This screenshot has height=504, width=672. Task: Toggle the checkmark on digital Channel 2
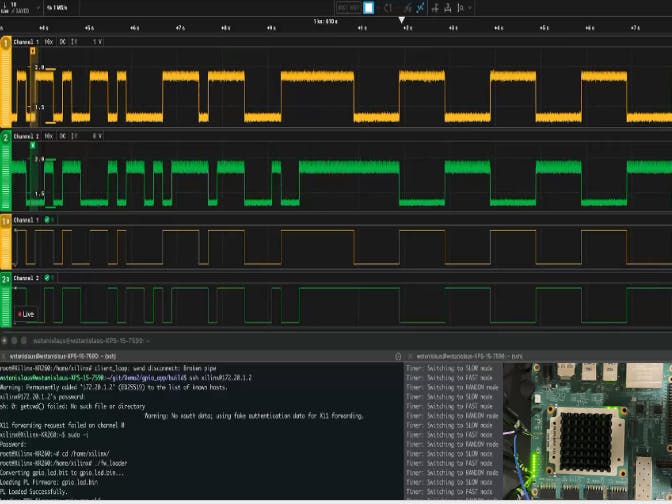pos(45,277)
